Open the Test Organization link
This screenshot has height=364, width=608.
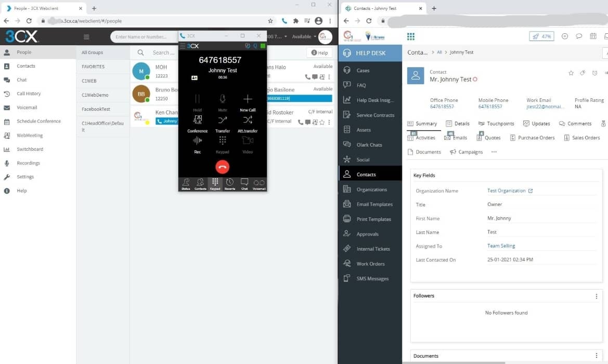pyautogui.click(x=507, y=191)
